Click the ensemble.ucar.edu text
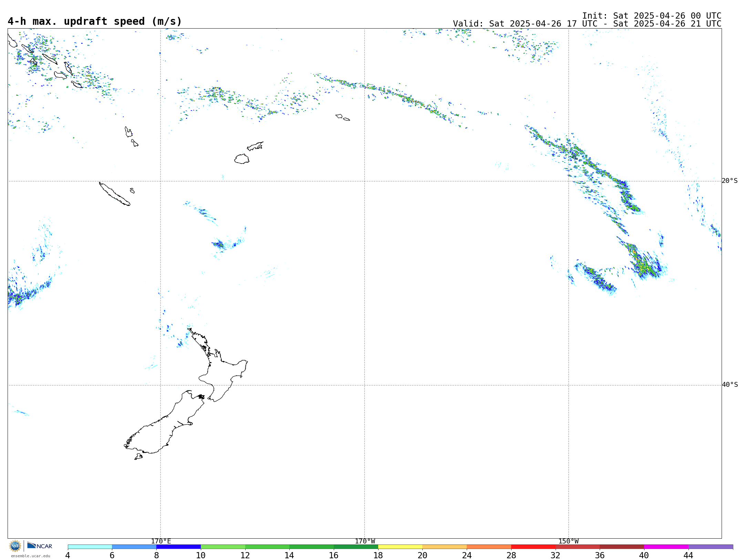 (x=31, y=556)
